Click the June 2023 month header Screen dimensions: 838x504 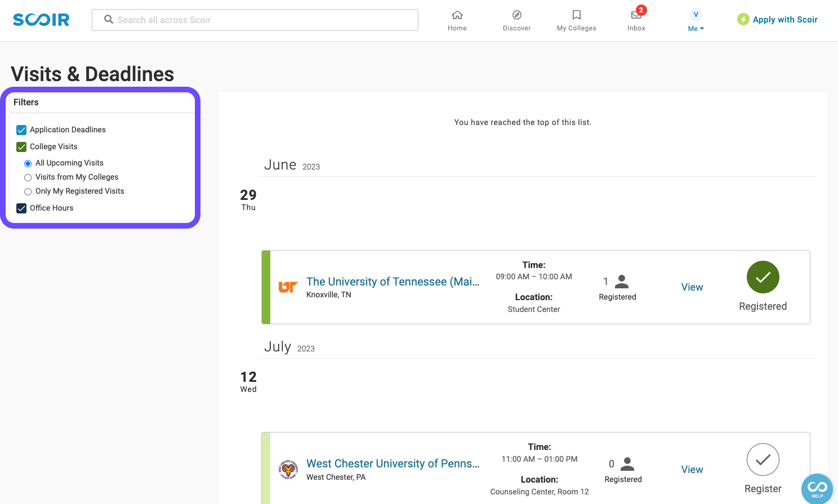pos(292,165)
